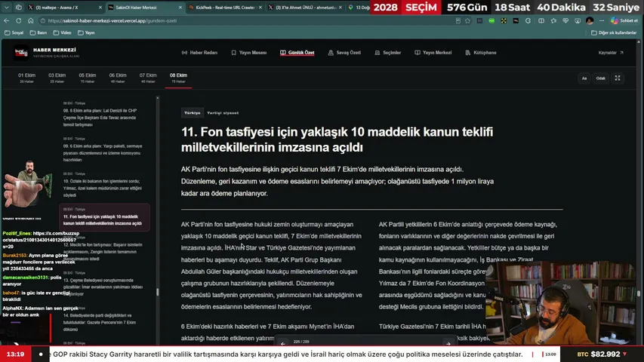
Task: Open Haber Radarı from the top navigation
Action: click(x=199, y=53)
